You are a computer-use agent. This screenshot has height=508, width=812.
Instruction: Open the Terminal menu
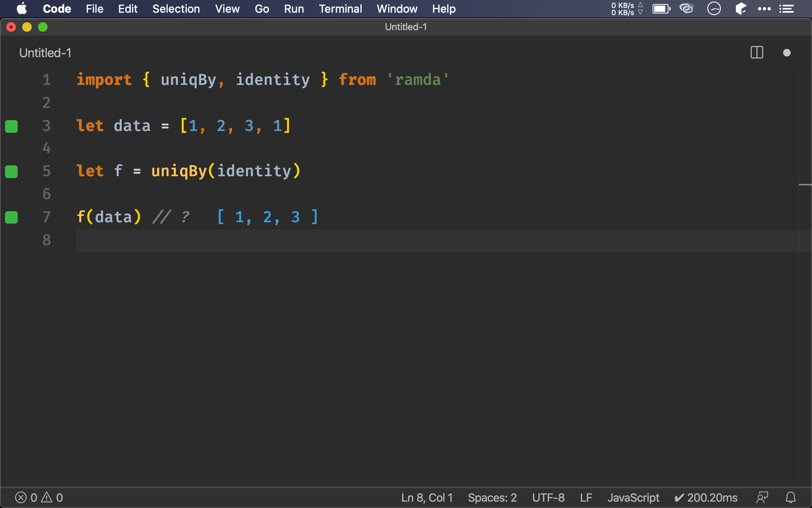340,8
